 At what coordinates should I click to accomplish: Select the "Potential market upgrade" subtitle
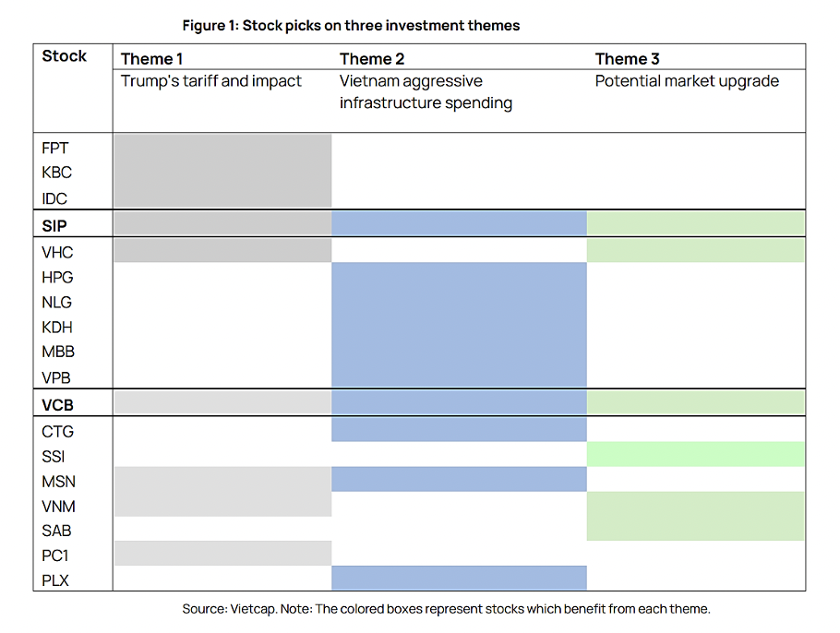point(687,81)
